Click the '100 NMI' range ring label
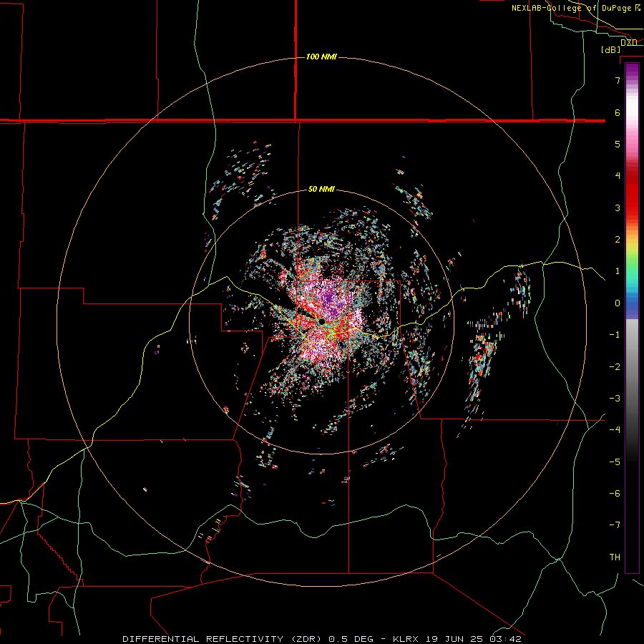 (x=321, y=57)
